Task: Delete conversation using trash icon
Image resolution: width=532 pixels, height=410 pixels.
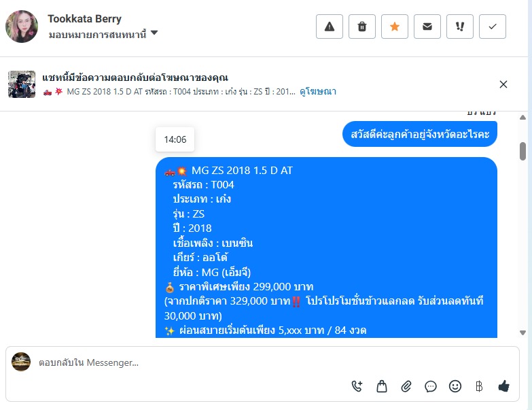Action: [x=362, y=27]
